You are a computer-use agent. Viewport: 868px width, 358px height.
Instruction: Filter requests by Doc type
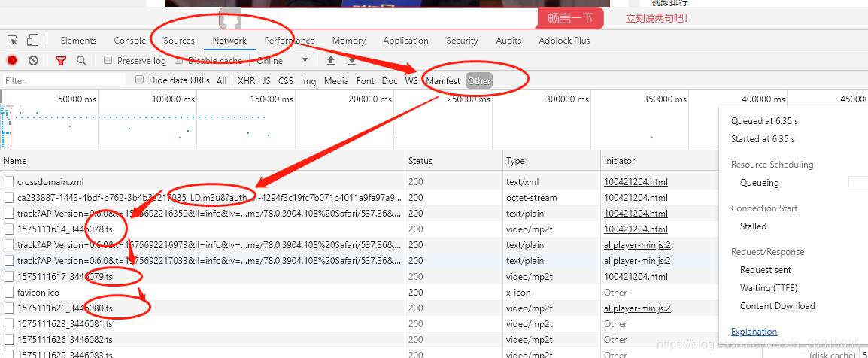390,80
